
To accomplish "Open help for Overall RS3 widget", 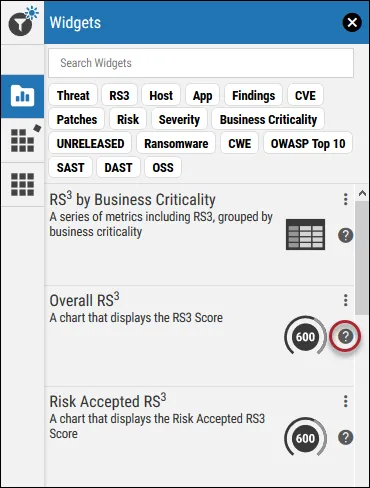I will 346,337.
